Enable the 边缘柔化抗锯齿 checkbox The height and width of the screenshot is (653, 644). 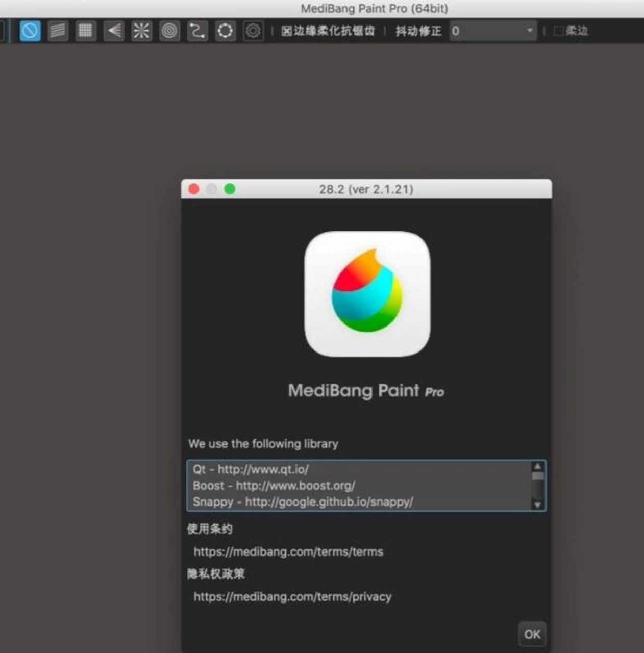pos(287,31)
